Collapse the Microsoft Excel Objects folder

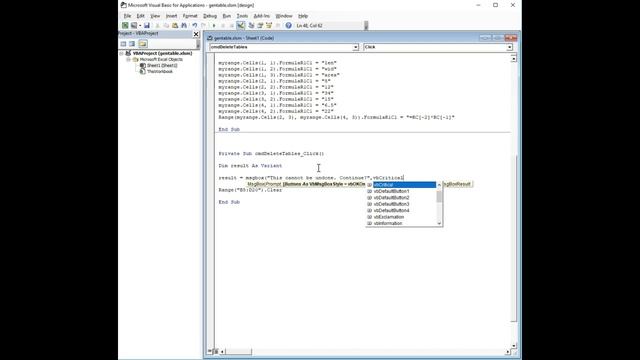[x=128, y=60]
